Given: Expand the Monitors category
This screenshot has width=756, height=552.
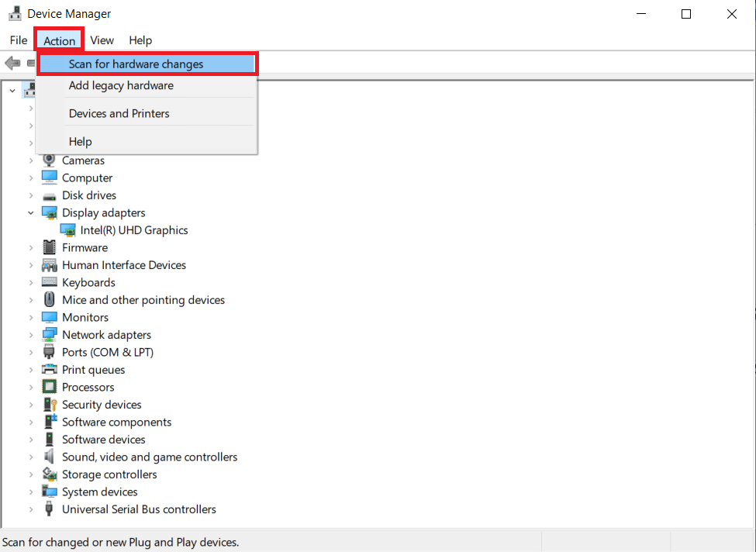Looking at the screenshot, I should tap(31, 318).
